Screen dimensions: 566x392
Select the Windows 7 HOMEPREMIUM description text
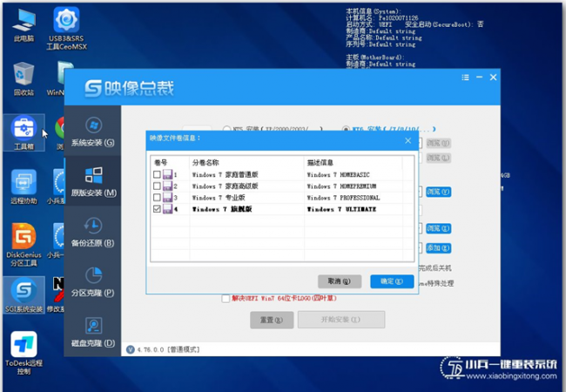click(x=341, y=186)
